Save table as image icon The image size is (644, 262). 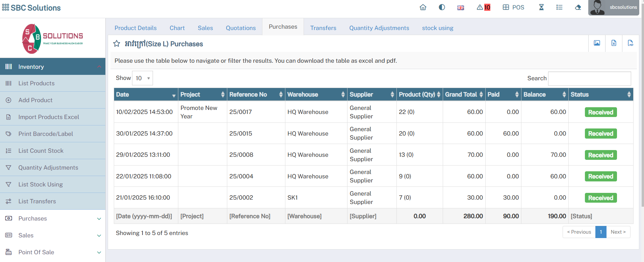tap(597, 43)
